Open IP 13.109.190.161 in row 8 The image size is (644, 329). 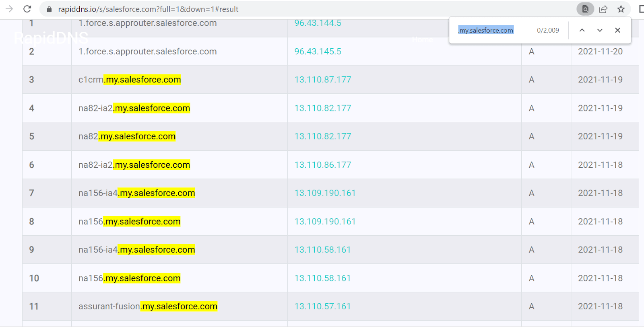(x=325, y=222)
